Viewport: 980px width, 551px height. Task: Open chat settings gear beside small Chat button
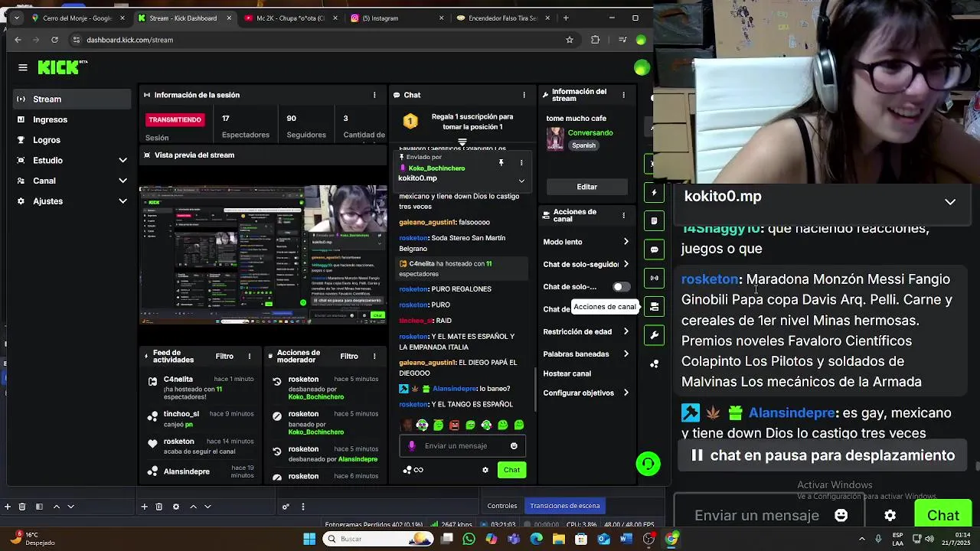point(485,470)
